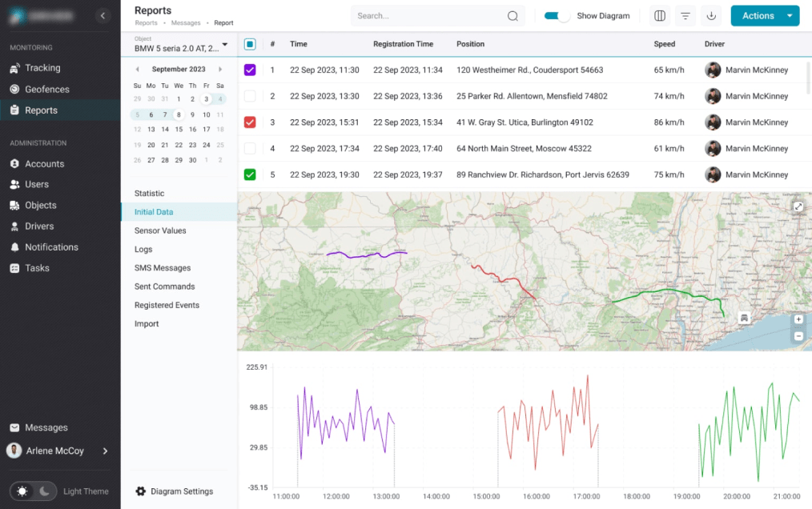Expand map to fullscreen
812x509 pixels.
coord(798,206)
